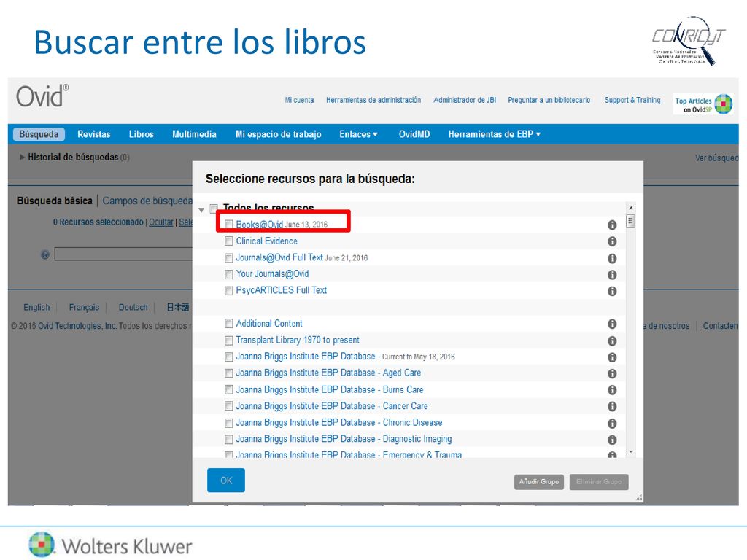
Task: Check Transplant Library 1970 to present checkbox
Action: point(228,341)
